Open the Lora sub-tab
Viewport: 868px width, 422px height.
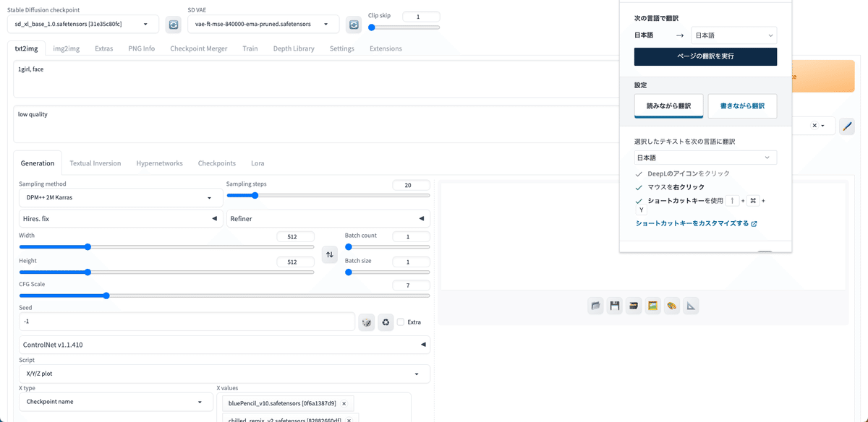pos(258,163)
